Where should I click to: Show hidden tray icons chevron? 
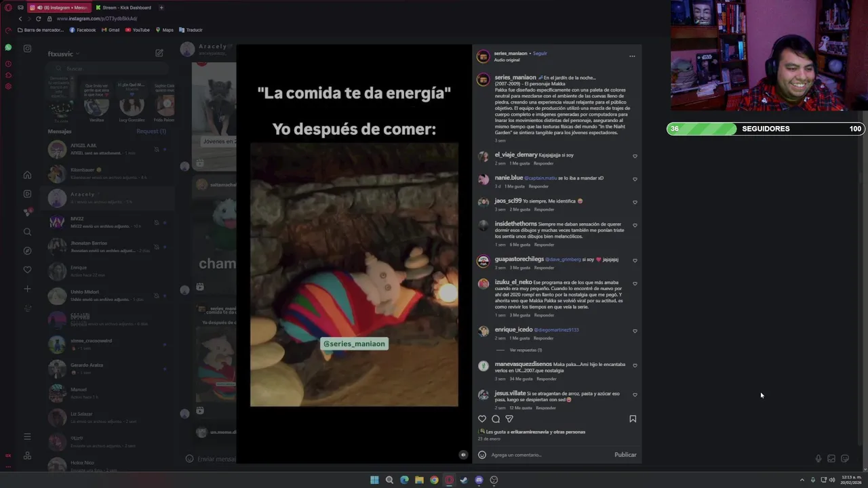click(802, 480)
